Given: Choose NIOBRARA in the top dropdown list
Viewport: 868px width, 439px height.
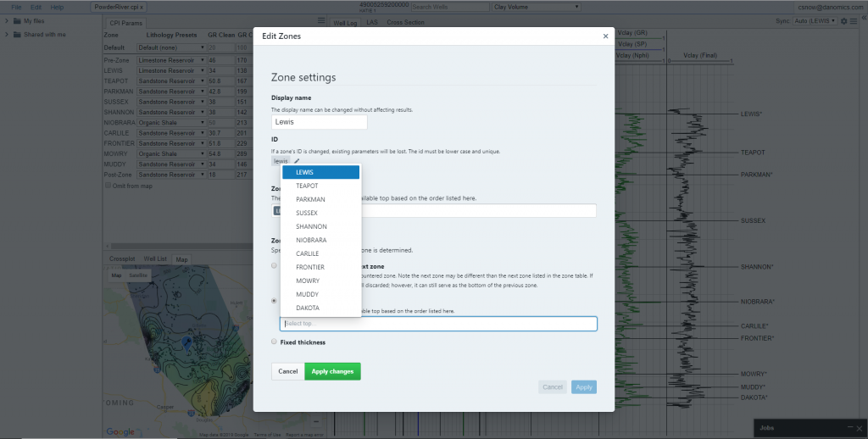Looking at the screenshot, I should 321,240.
